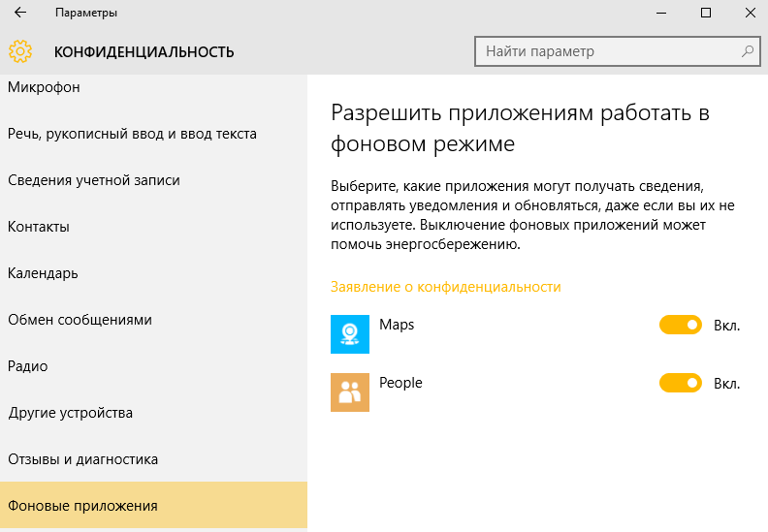Click the People app icon
Image resolution: width=768 pixels, height=532 pixels.
click(x=350, y=392)
